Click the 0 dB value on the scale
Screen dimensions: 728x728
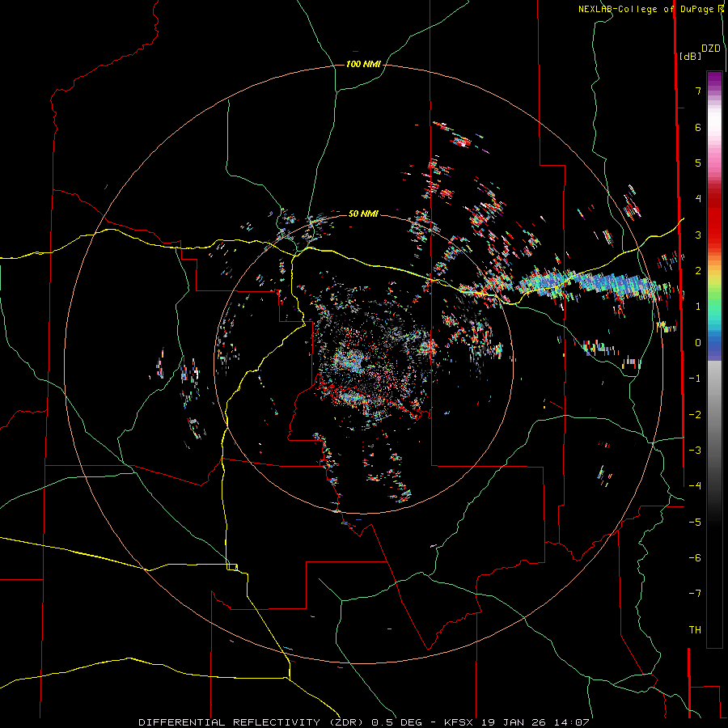point(698,343)
